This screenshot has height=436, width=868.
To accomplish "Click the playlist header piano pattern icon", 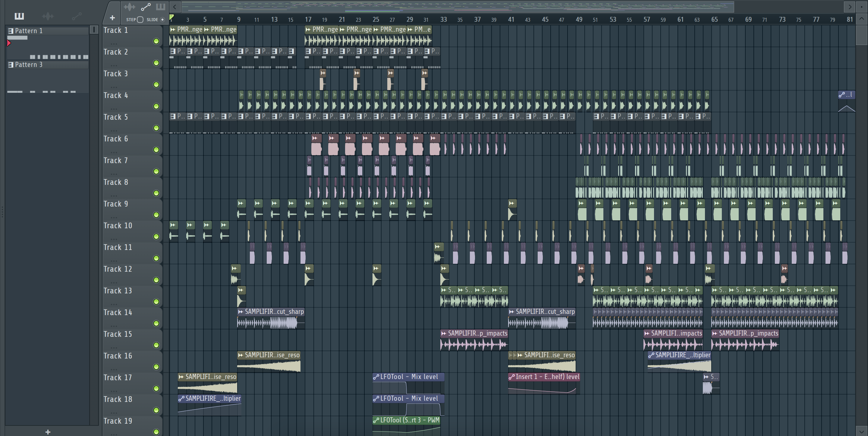I will point(160,7).
